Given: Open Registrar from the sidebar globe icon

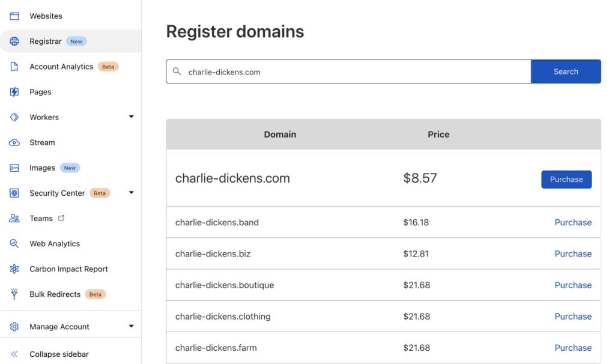Looking at the screenshot, I should pyautogui.click(x=15, y=41).
